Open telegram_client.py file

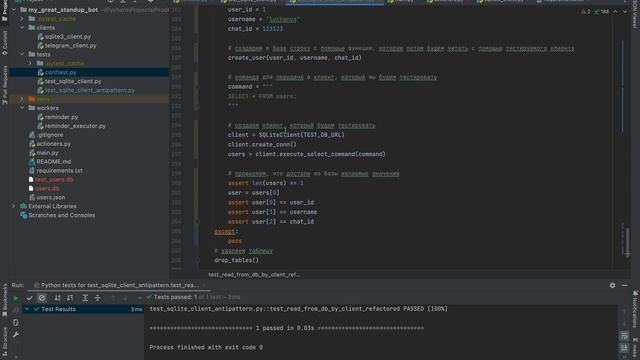pos(71,46)
